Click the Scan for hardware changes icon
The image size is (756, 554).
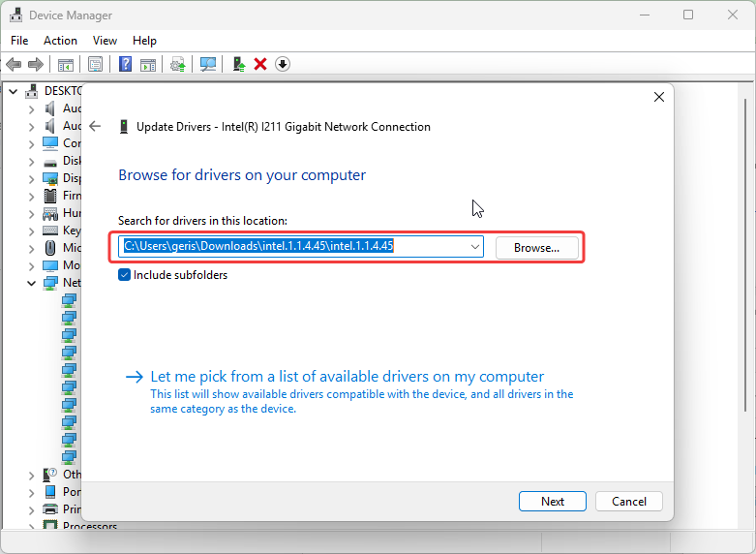(x=207, y=64)
